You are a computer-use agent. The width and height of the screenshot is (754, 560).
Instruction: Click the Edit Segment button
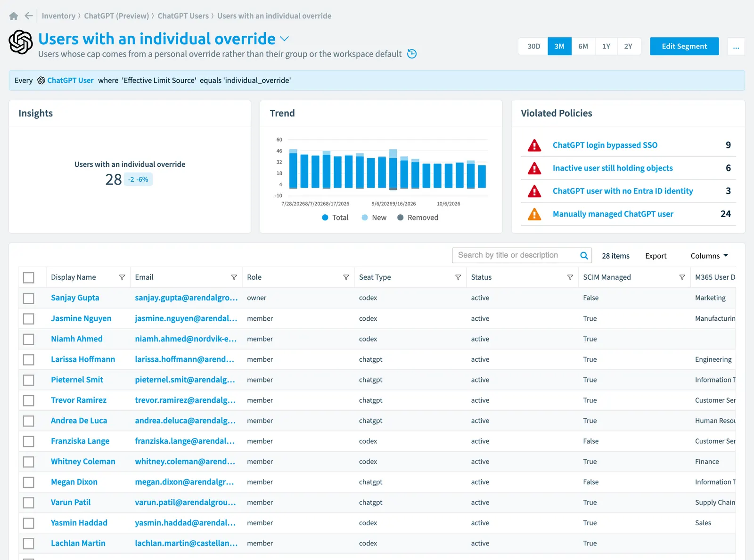(x=684, y=46)
